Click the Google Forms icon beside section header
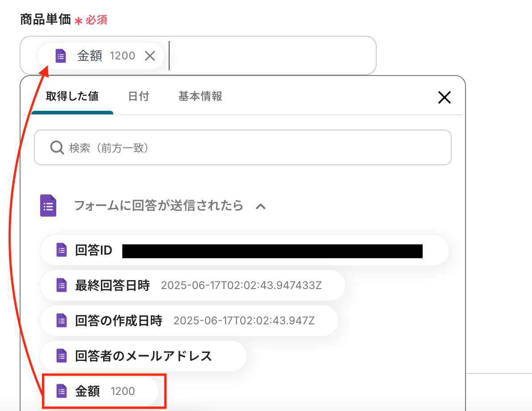This screenshot has width=532, height=411. pyautogui.click(x=48, y=206)
